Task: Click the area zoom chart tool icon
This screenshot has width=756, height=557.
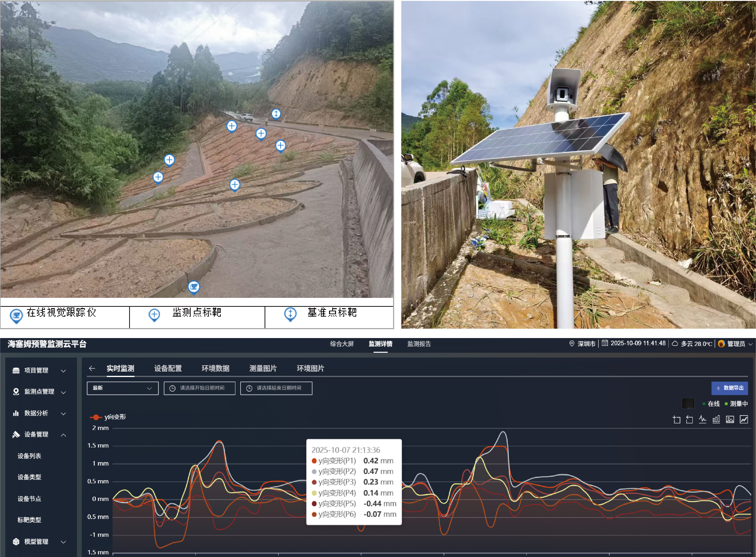Action: click(676, 419)
